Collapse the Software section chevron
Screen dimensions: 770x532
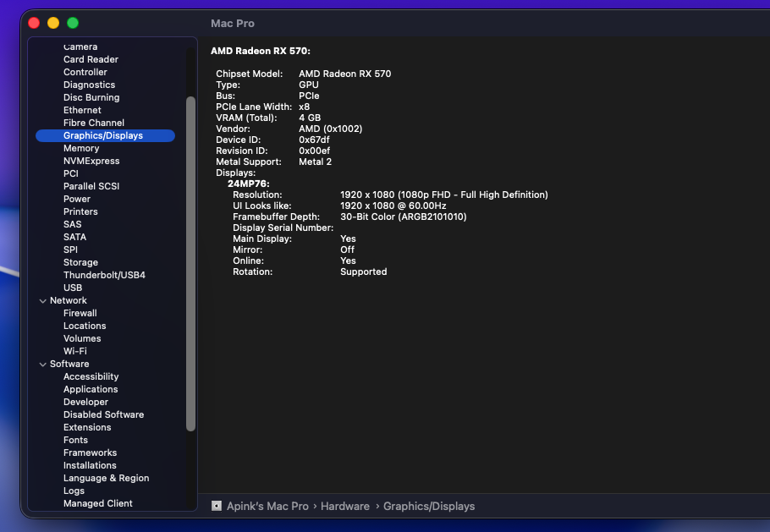click(x=42, y=365)
